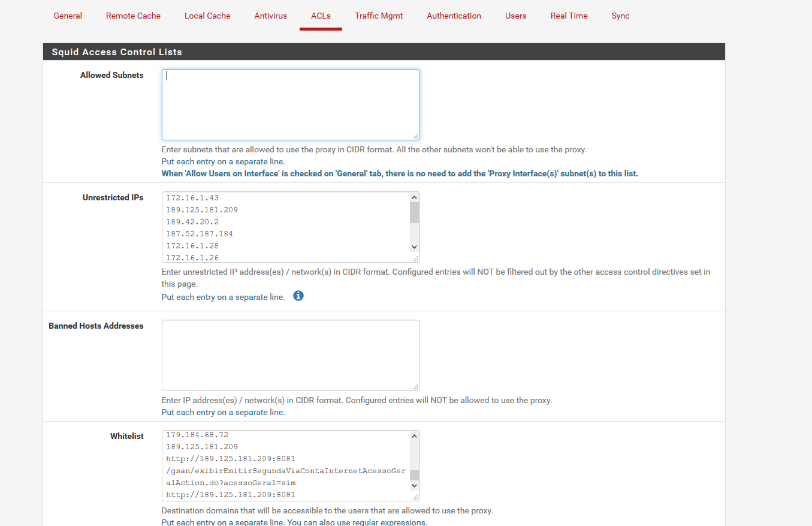Click the Banned Hosts Addresses resize handle
Screen dimensions: 812x526
415,387
